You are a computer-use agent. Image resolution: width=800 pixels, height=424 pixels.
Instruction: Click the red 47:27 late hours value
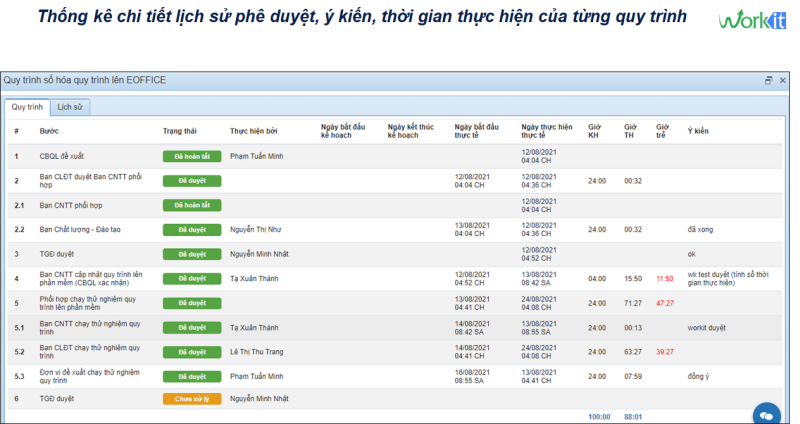click(x=664, y=302)
